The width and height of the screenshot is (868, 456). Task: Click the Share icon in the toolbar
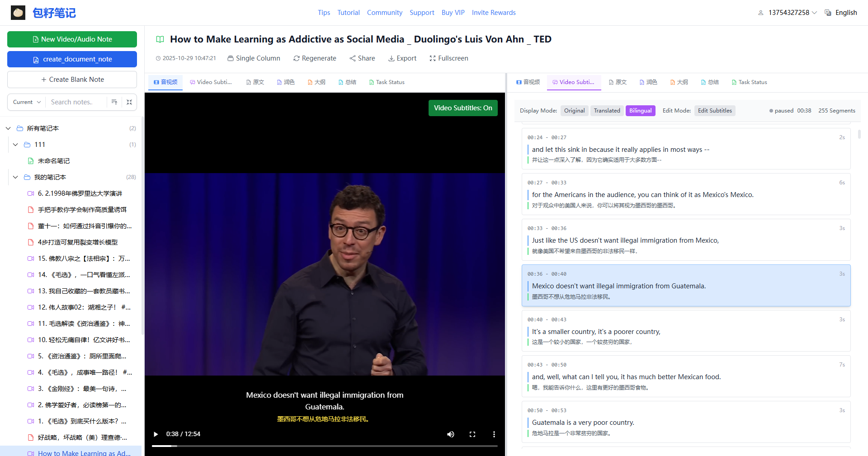353,58
